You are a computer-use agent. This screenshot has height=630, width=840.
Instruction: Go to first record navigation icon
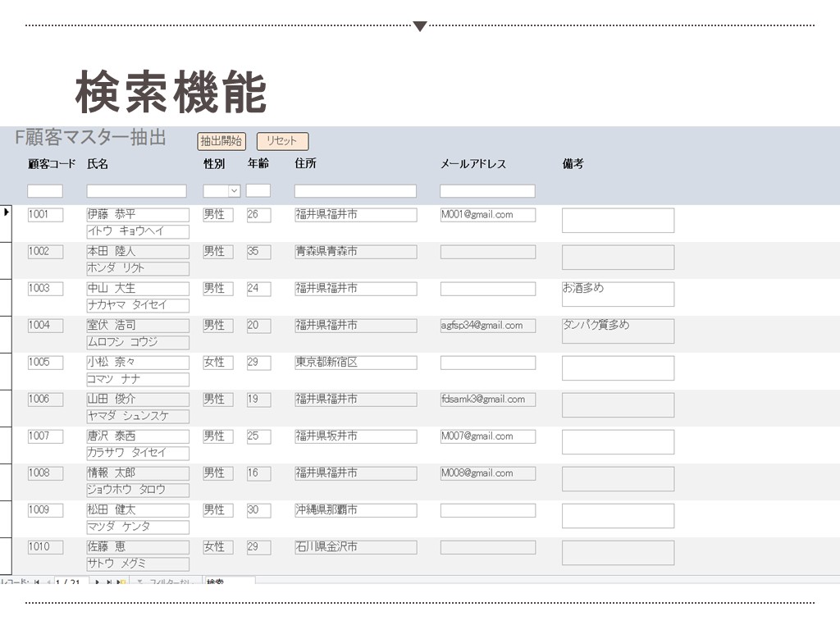tap(37, 582)
